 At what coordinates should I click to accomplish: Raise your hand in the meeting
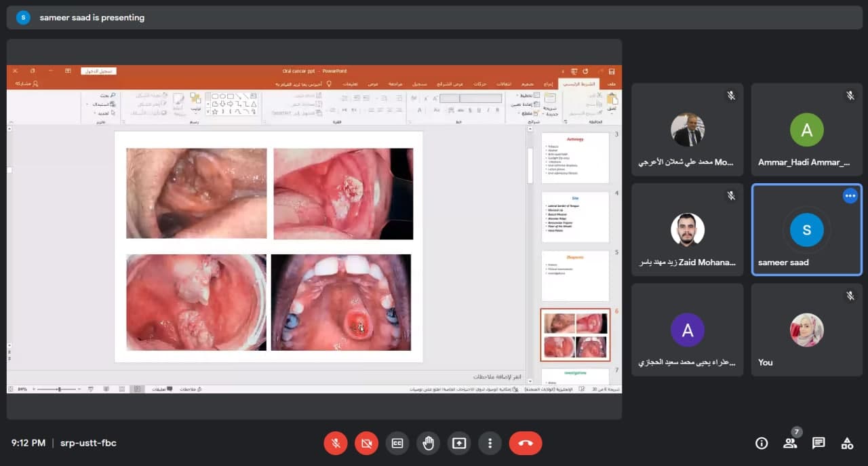[x=428, y=443]
